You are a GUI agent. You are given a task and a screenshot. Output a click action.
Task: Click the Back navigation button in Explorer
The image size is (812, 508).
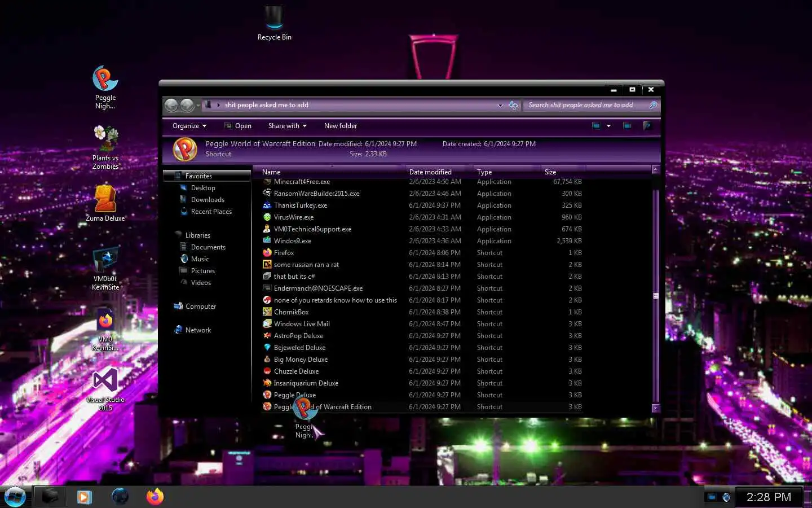point(171,105)
